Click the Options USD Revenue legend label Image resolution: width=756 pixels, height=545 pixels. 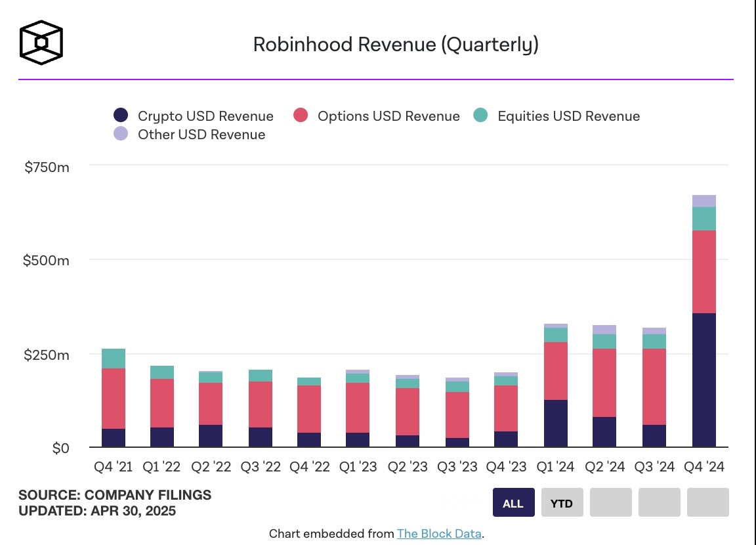point(388,116)
